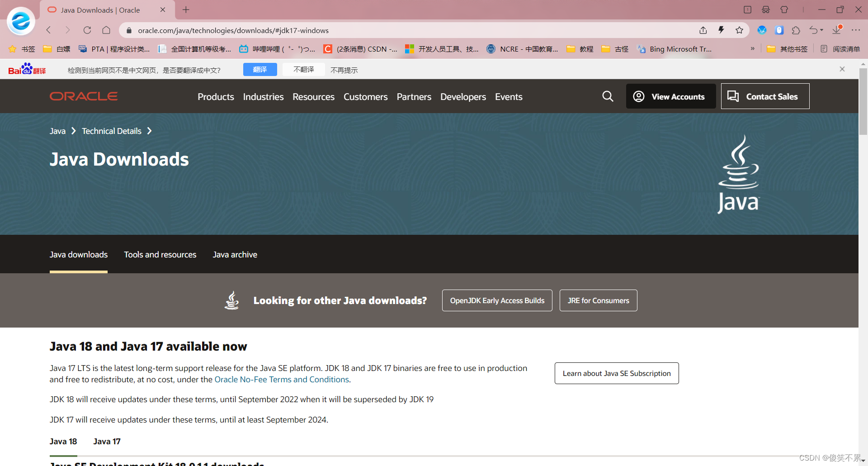Click the Oracle logo
Viewport: 868px width, 466px height.
pos(84,96)
